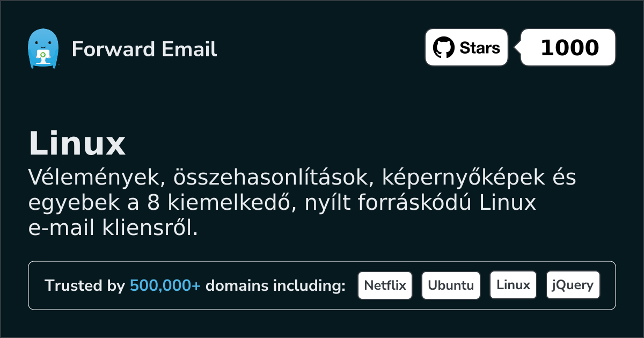The width and height of the screenshot is (644, 338).
Task: Click the GitHub octocat icon
Action: [443, 48]
